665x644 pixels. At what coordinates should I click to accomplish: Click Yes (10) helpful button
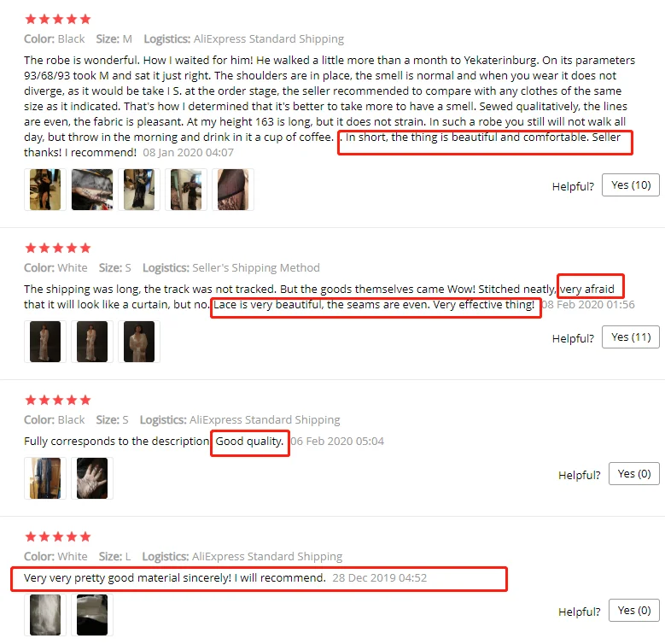pyautogui.click(x=631, y=185)
